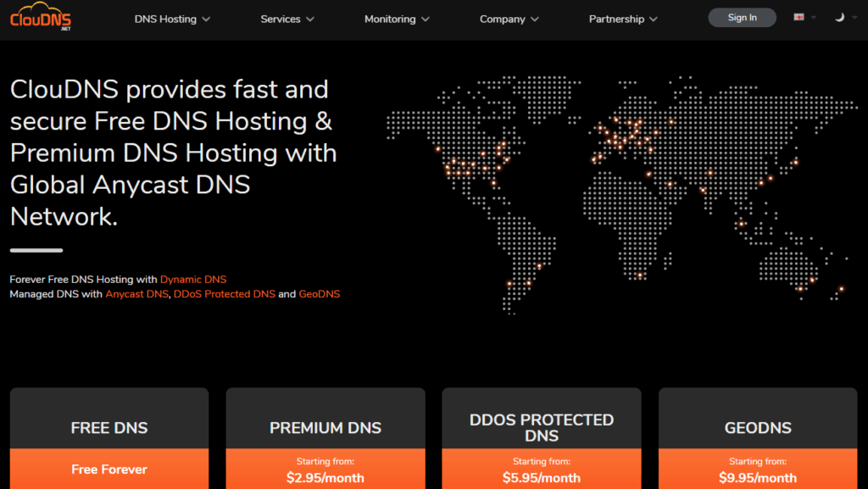Expand the Company chevron
Screen dimensions: 868x489
(535, 19)
